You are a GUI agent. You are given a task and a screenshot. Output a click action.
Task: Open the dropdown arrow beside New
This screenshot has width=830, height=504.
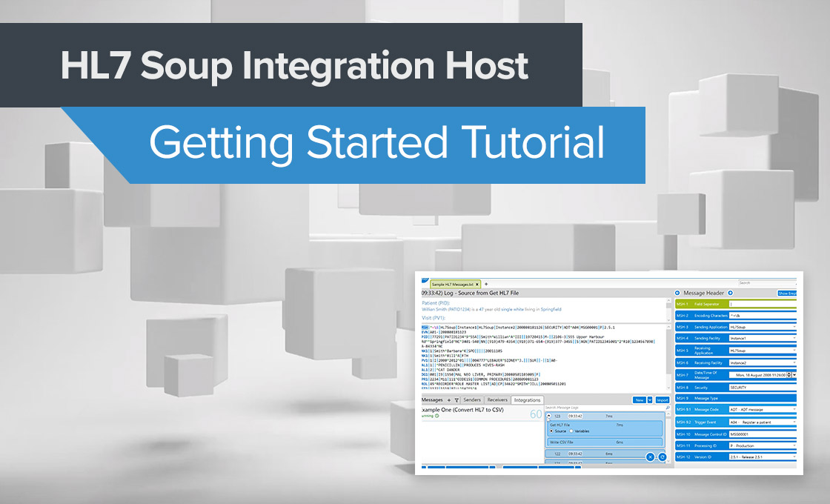tap(650, 400)
